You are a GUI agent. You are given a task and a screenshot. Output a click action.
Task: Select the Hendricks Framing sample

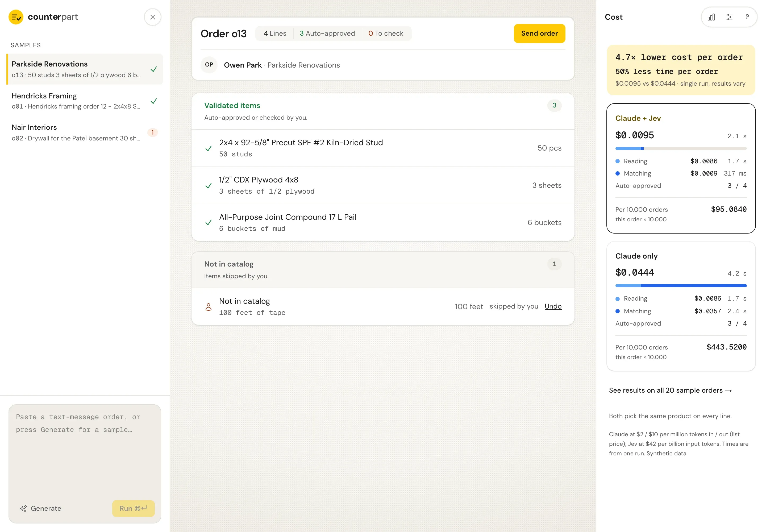[85, 101]
